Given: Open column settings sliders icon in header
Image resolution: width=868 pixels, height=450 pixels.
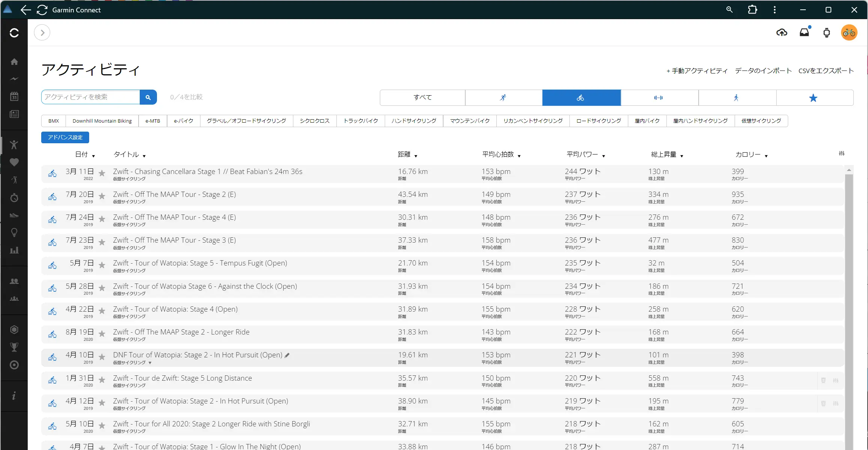Looking at the screenshot, I should (x=842, y=153).
